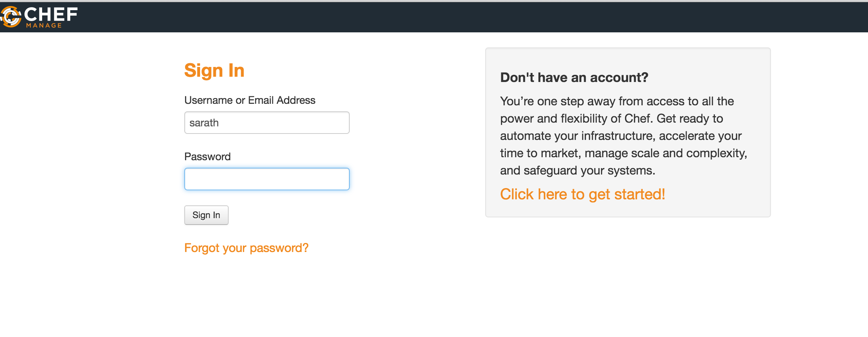The image size is (868, 337).
Task: Click the CHEF wordmark in the header
Action: 51,14
